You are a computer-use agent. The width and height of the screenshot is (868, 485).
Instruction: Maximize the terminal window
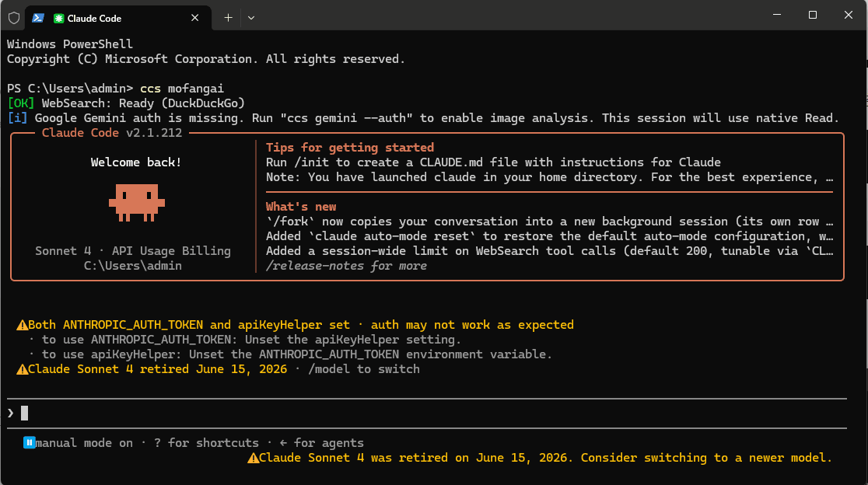[813, 15]
